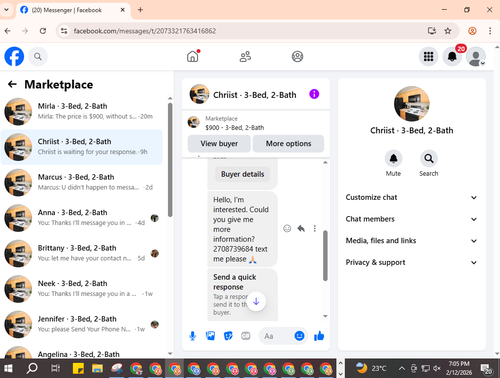Open the Notifications bell showing 20
The image size is (500, 378).
pos(452,56)
